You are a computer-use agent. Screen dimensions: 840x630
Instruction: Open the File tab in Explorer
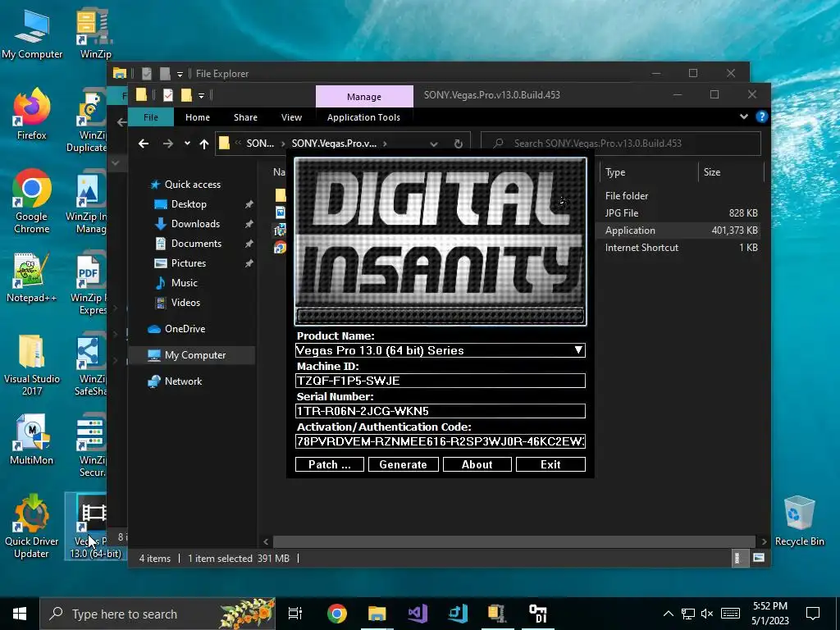point(151,117)
